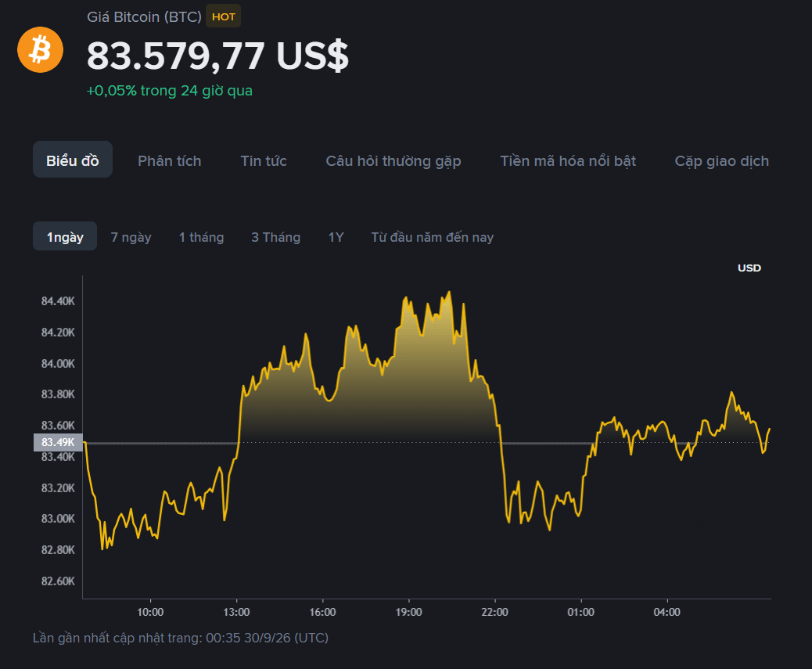Click the HOT badge next to Bitcoin title
This screenshot has width=812, height=669.
point(223,16)
